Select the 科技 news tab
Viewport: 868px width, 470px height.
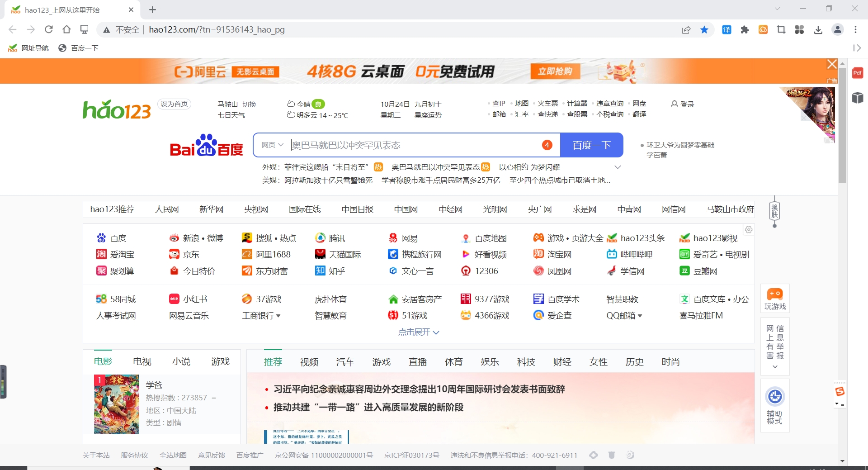click(526, 362)
